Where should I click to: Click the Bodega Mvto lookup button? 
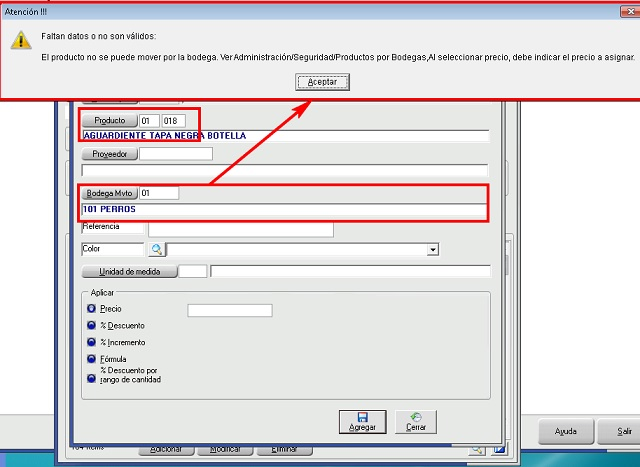pos(109,192)
